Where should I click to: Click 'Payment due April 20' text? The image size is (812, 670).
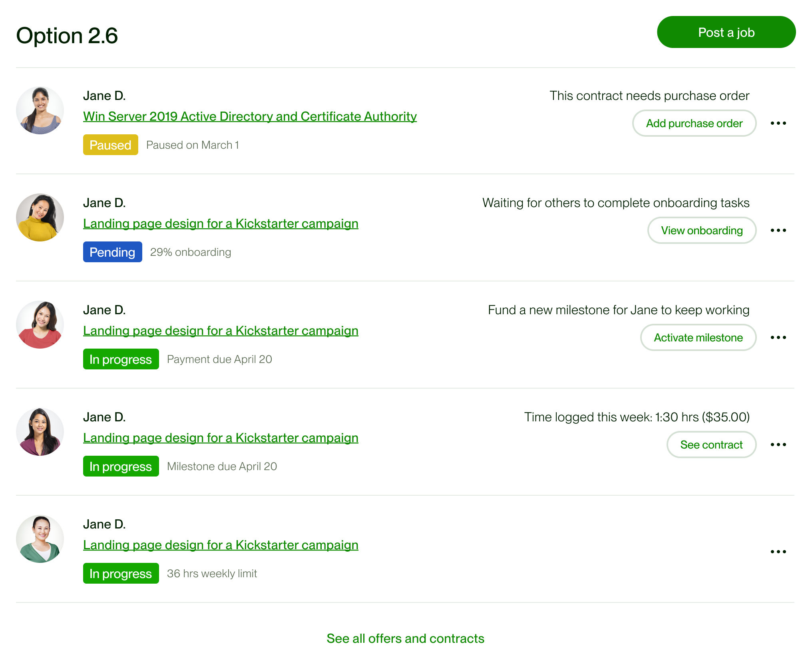(219, 359)
